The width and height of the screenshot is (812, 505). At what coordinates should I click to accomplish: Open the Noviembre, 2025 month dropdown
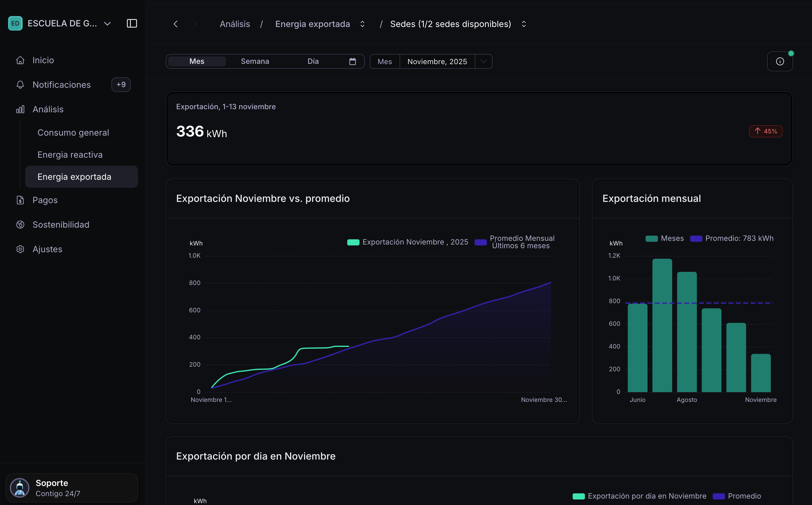pos(483,61)
